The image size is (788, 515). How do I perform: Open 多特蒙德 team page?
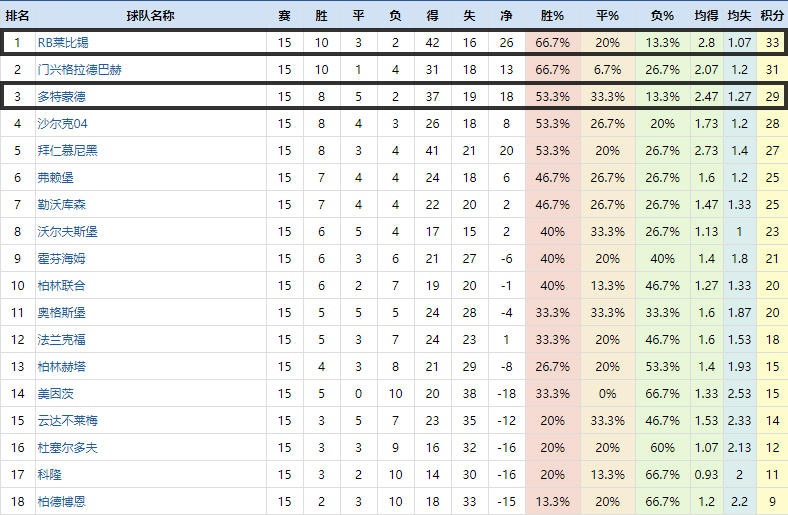pos(61,97)
